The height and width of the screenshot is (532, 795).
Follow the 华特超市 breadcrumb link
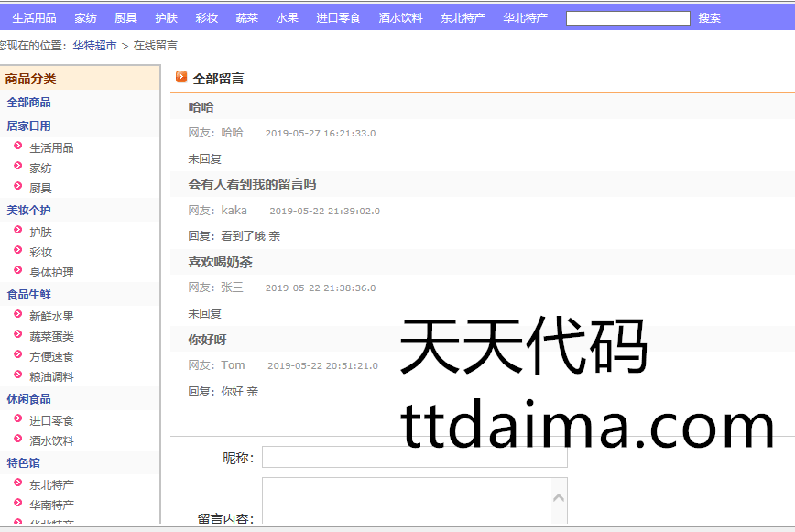[x=94, y=46]
